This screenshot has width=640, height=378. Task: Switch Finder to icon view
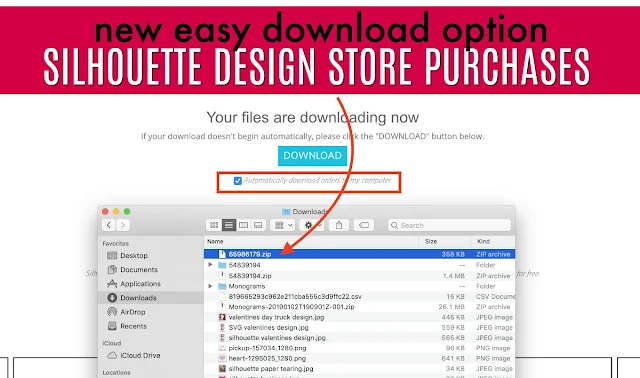[214, 225]
